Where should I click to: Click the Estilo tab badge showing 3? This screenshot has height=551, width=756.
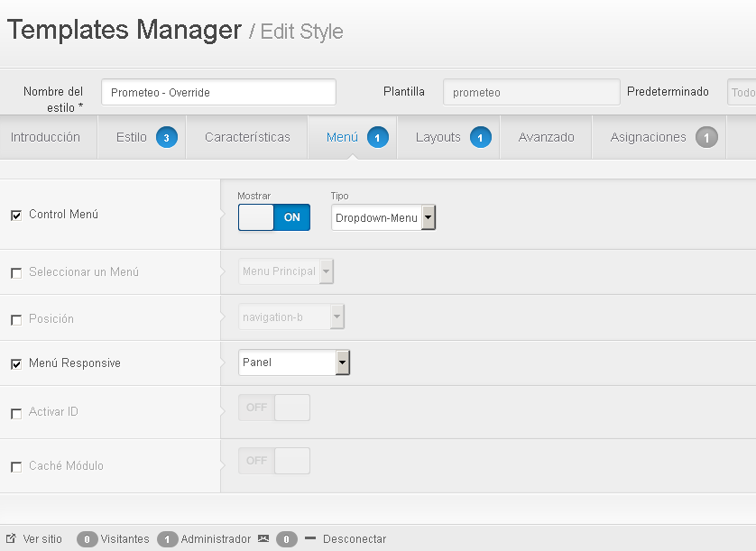(x=166, y=138)
